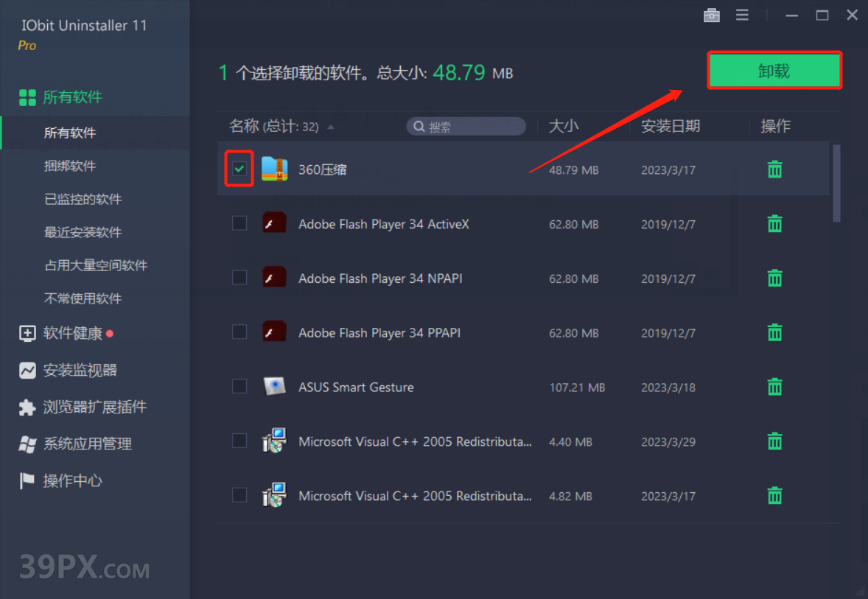
Task: Click the magnifier icon in the search box
Action: click(419, 127)
